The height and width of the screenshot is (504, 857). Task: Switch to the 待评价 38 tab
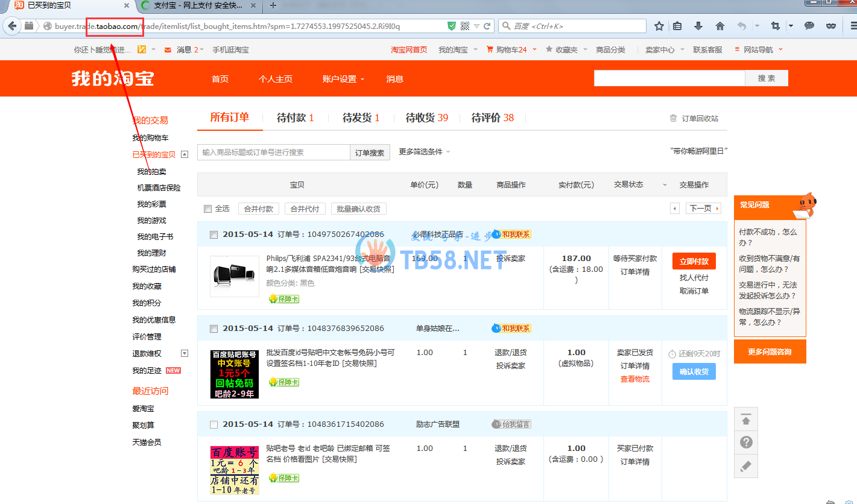point(493,118)
